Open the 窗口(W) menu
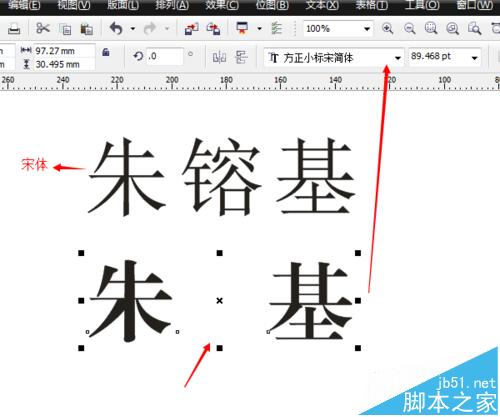This screenshot has width=500, height=417. [x=475, y=5]
